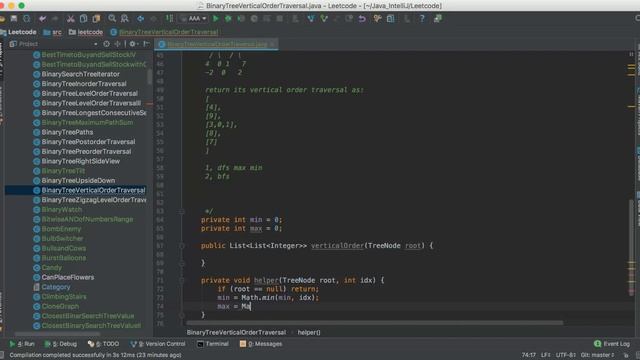Click the src breadcrumb folder

tap(53, 32)
